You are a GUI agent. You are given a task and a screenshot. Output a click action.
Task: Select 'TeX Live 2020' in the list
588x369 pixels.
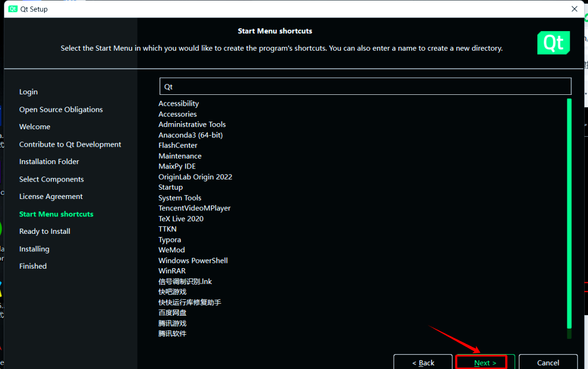coord(181,218)
